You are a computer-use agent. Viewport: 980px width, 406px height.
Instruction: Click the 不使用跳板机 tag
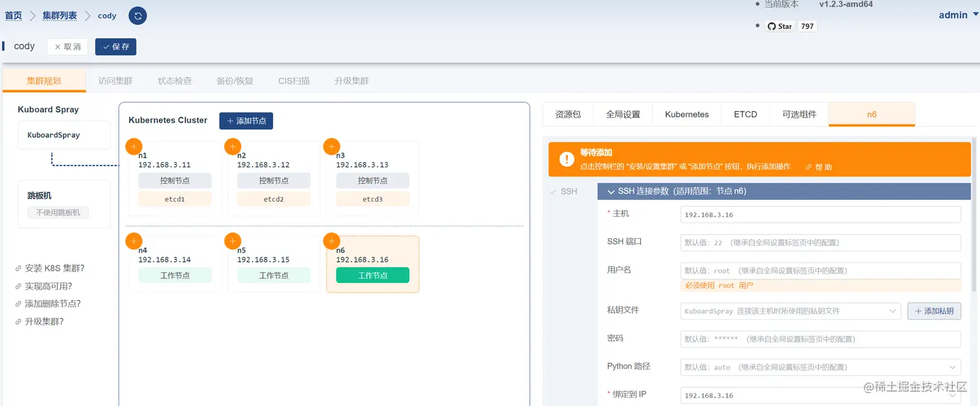point(58,212)
